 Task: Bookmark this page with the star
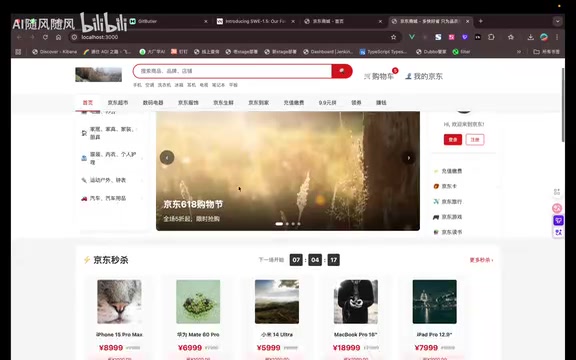(393, 37)
